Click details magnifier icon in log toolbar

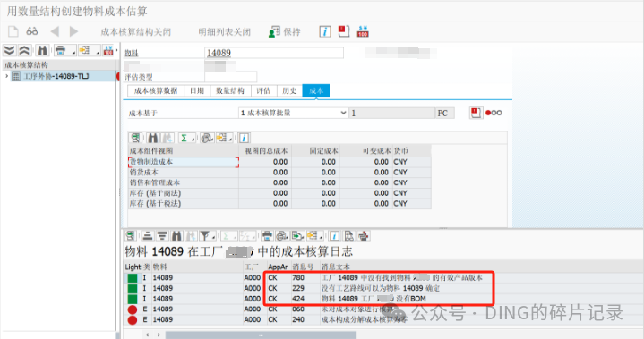tap(130, 236)
